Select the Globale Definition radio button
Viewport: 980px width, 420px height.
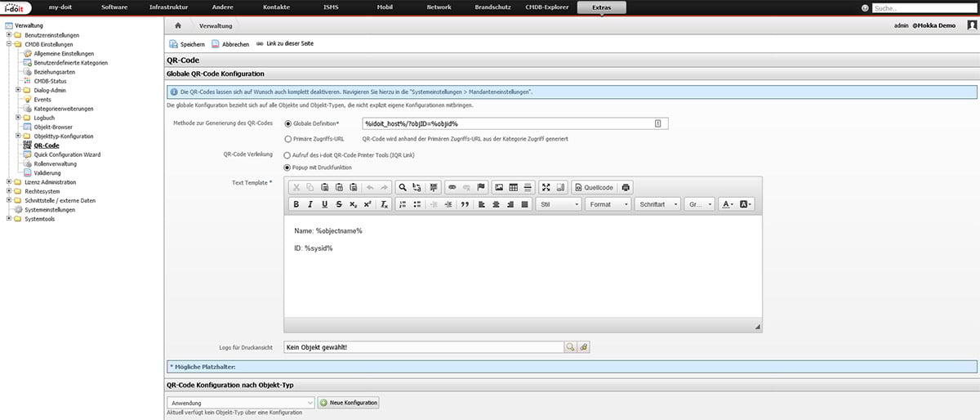pyautogui.click(x=287, y=123)
